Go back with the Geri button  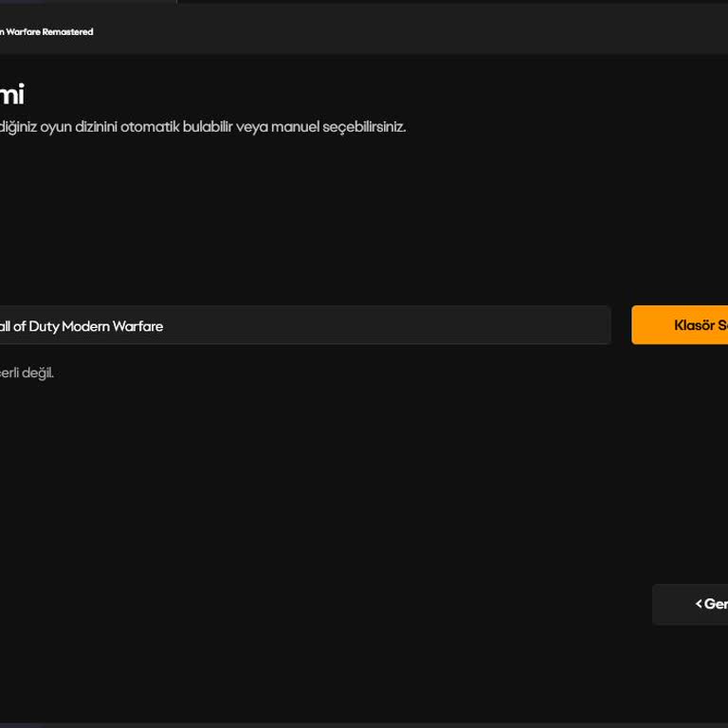(690, 604)
